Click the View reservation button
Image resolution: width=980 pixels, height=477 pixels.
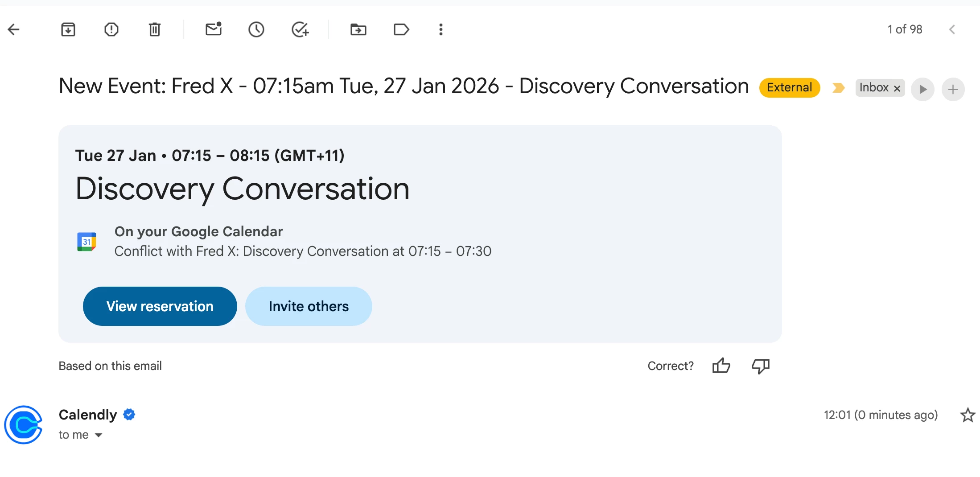point(160,306)
